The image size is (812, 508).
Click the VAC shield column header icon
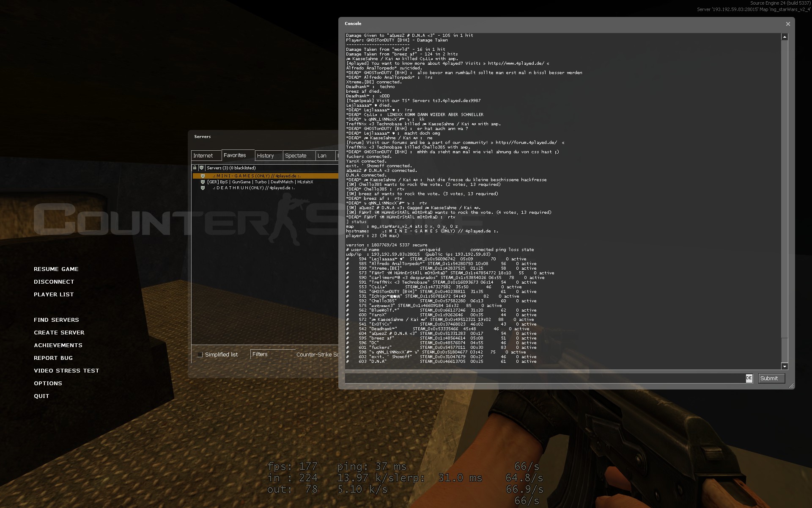[x=202, y=168]
